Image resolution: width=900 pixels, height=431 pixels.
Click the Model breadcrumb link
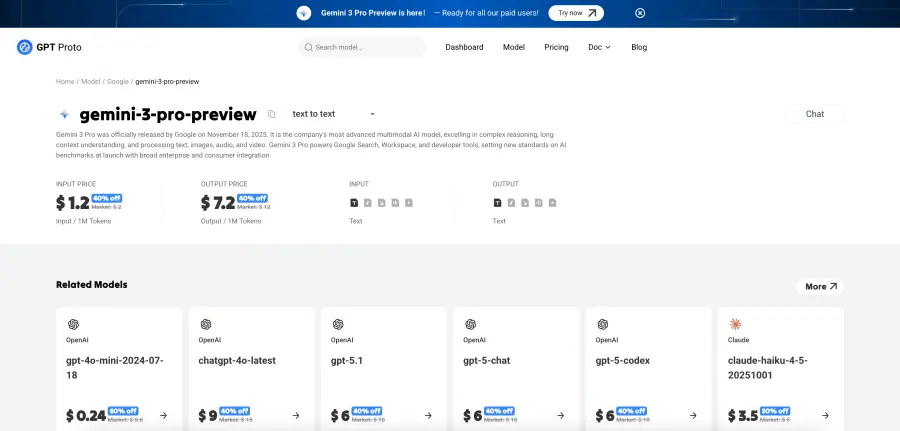pyautogui.click(x=91, y=80)
